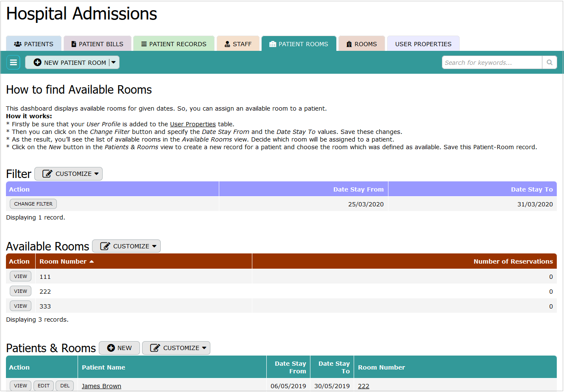Sort by Room Number column header

click(x=63, y=261)
